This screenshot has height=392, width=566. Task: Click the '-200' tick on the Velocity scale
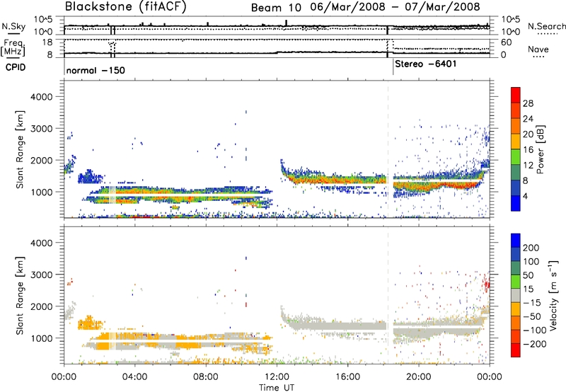coord(535,344)
